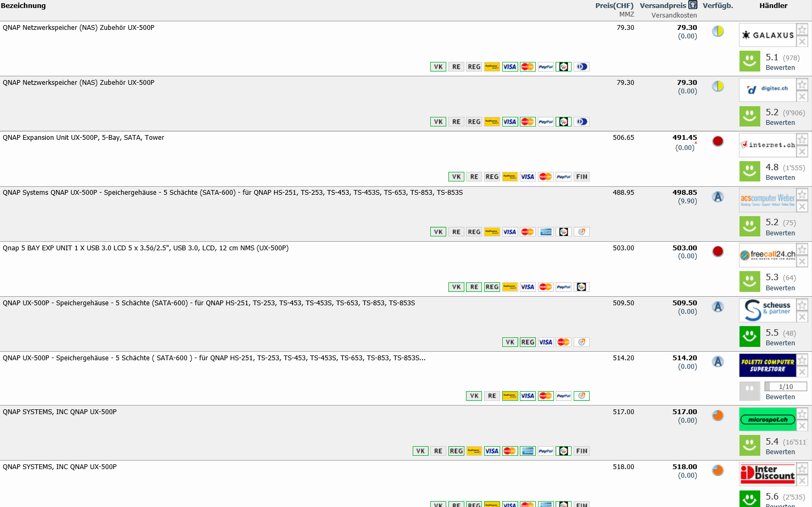Click the PayPal icon in the Galaxus row
Viewport: 812px width, 507px height.
[545, 67]
